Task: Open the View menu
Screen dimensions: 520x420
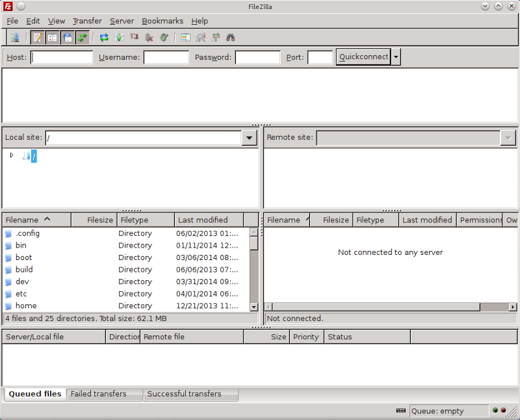Action: point(57,21)
